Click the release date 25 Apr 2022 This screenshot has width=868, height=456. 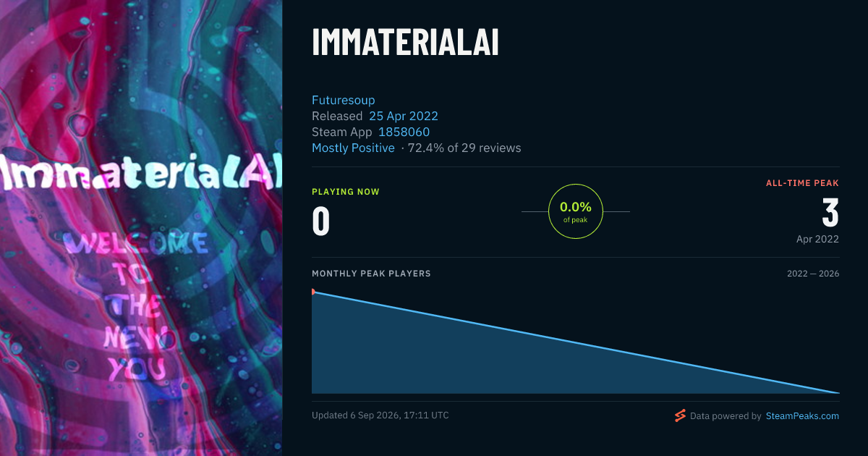(404, 116)
